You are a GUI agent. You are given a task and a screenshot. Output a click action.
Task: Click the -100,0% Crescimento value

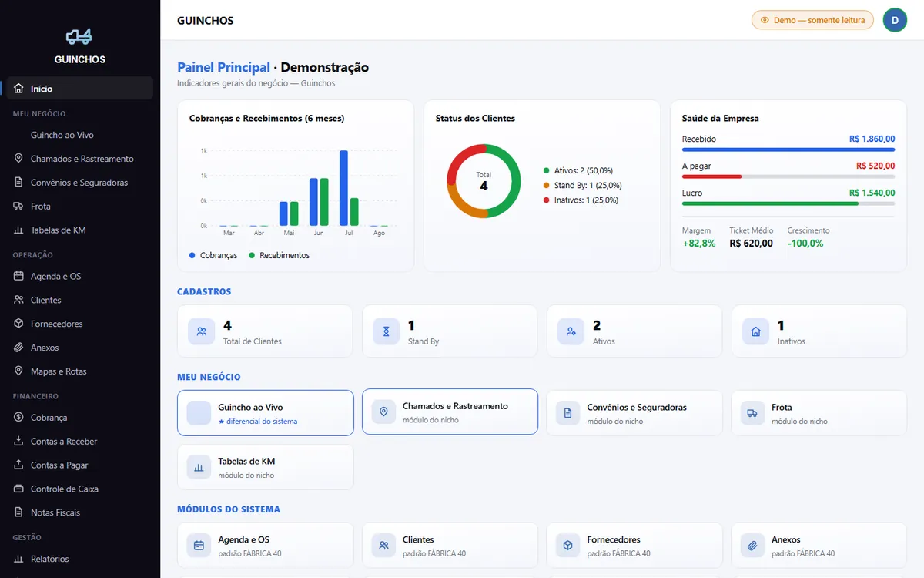coord(805,244)
